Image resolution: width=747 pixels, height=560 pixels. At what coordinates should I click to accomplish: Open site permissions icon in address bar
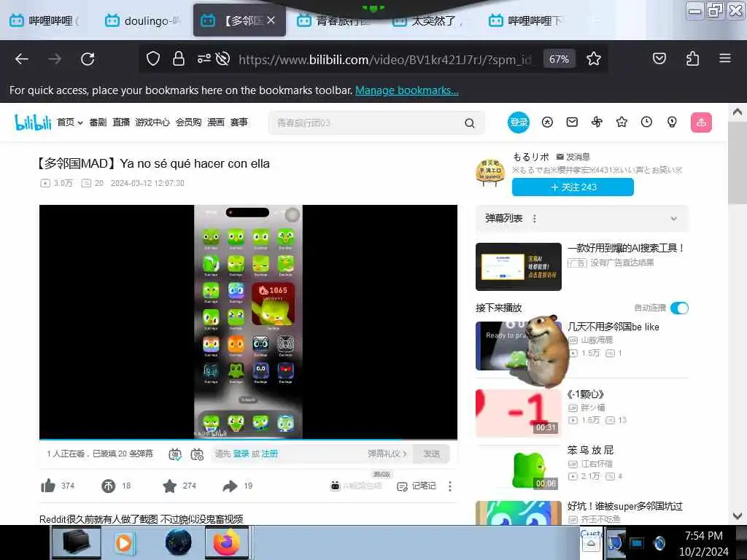click(204, 59)
